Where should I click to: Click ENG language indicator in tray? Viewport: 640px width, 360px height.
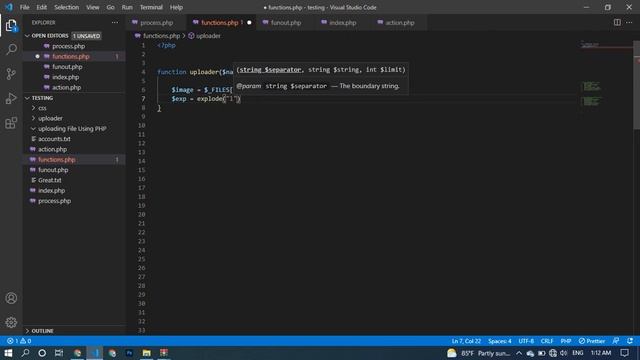[x=578, y=353]
